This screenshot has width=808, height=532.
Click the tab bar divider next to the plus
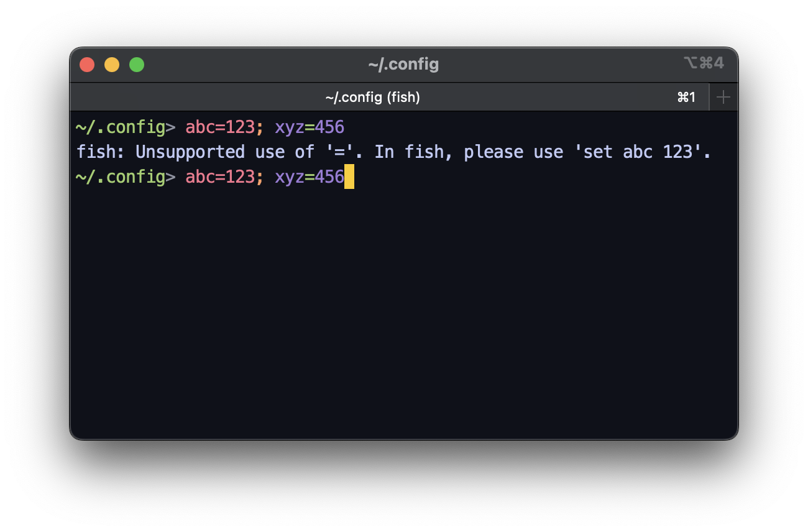coord(708,97)
